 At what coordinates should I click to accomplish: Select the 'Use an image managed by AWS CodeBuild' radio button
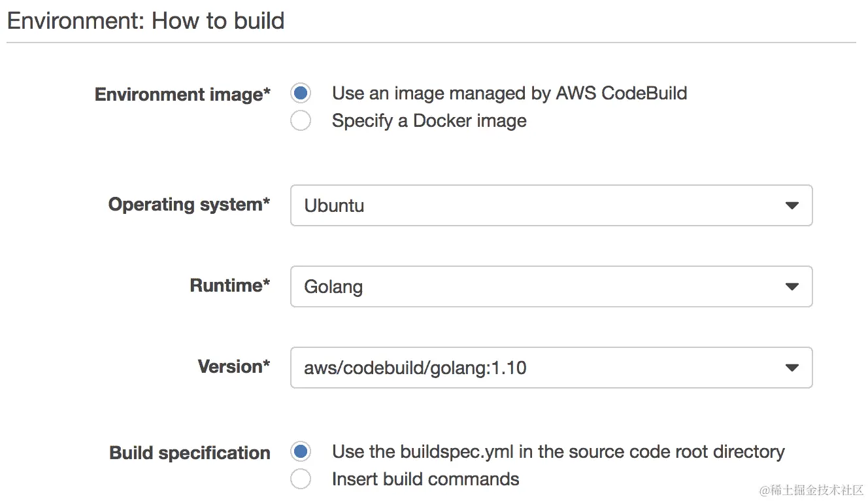(x=301, y=94)
